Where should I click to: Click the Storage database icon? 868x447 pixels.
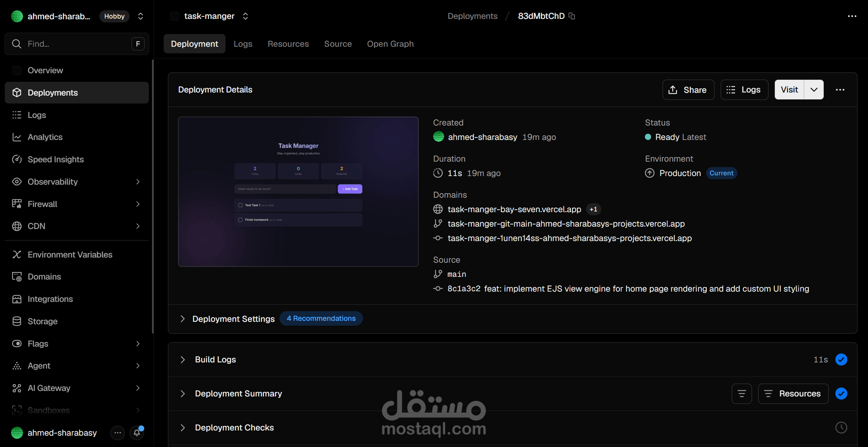point(17,321)
